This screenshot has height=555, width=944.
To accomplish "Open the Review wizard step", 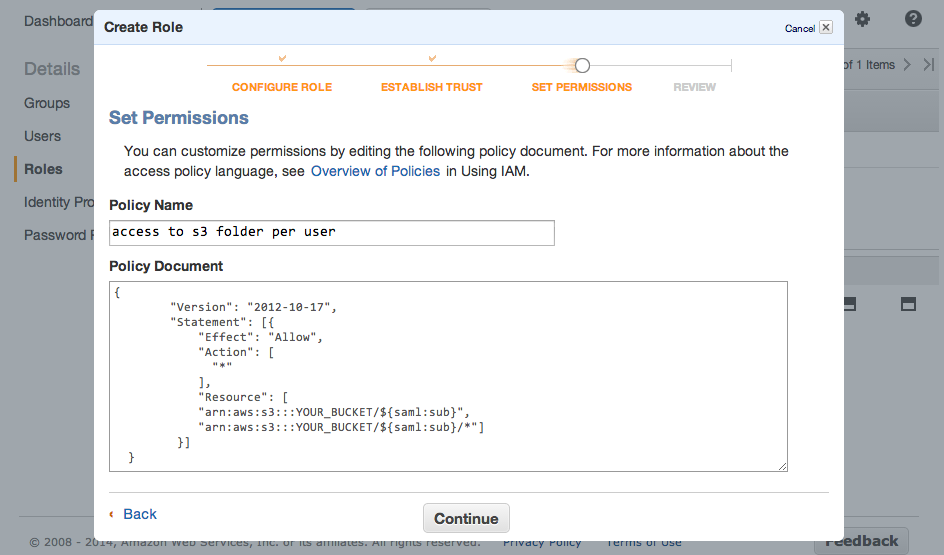I will pos(694,87).
